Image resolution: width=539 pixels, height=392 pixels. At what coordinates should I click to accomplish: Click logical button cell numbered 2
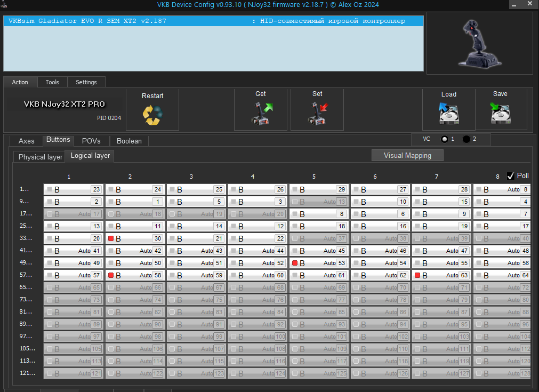tap(74, 202)
